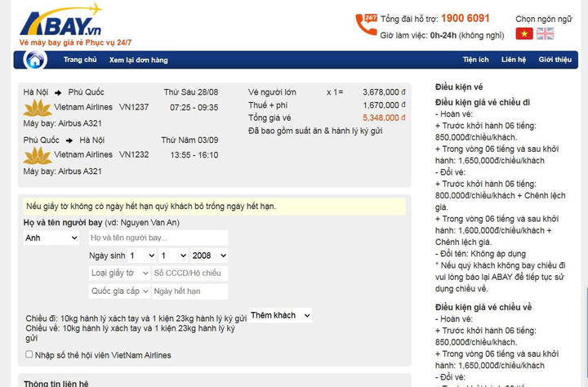Click the 24/7 phone support icon
The width and height of the screenshot is (588, 387).
(366, 24)
